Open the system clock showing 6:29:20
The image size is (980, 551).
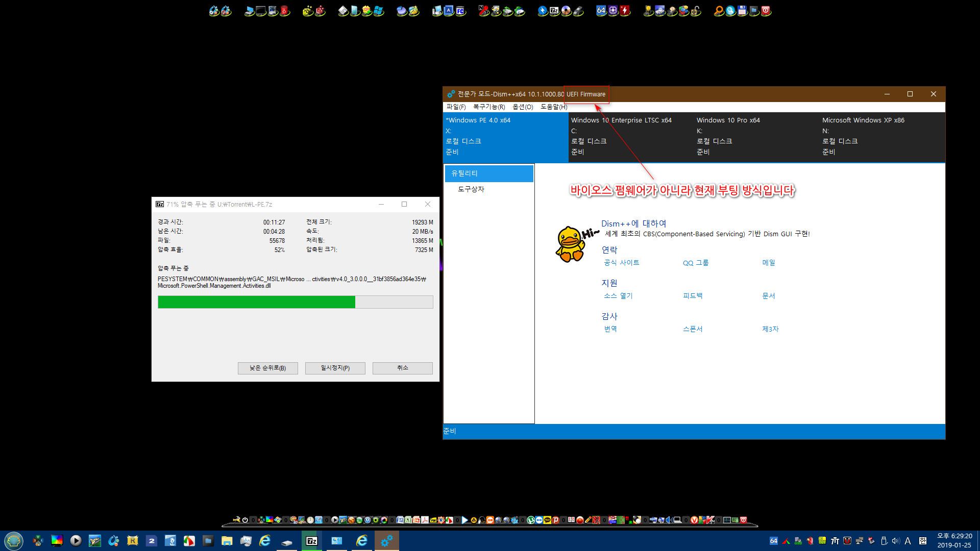click(954, 540)
